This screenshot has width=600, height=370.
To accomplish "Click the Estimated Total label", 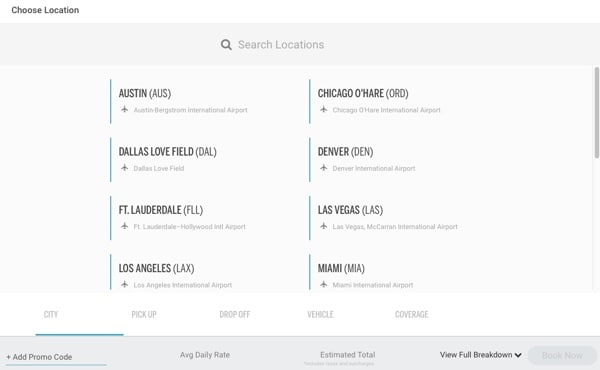I will tap(347, 355).
